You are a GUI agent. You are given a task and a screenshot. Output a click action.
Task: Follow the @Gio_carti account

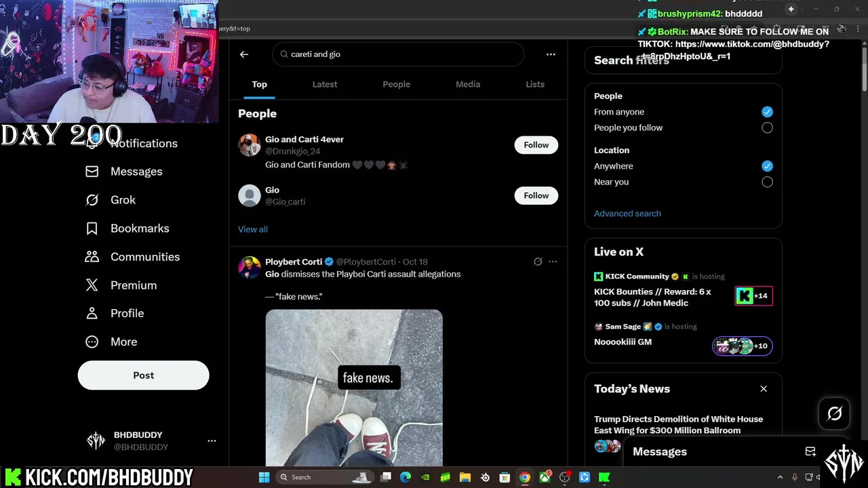pos(536,196)
